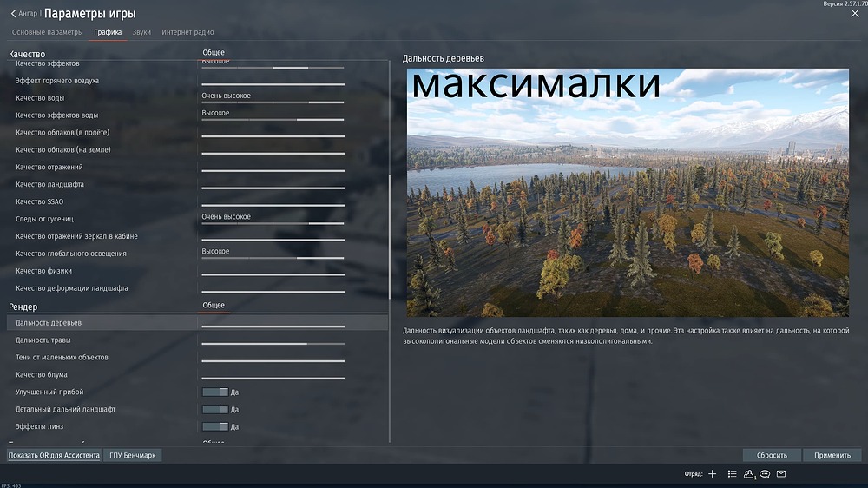This screenshot has width=868, height=488.
Task: Adjust the Дальность деревьев slider
Action: coord(273,326)
